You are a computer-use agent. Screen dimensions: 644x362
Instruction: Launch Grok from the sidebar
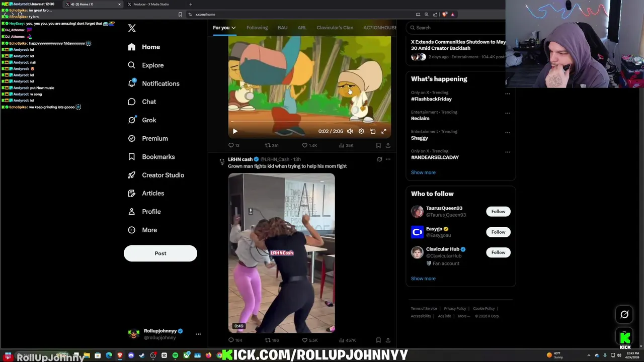(142, 120)
